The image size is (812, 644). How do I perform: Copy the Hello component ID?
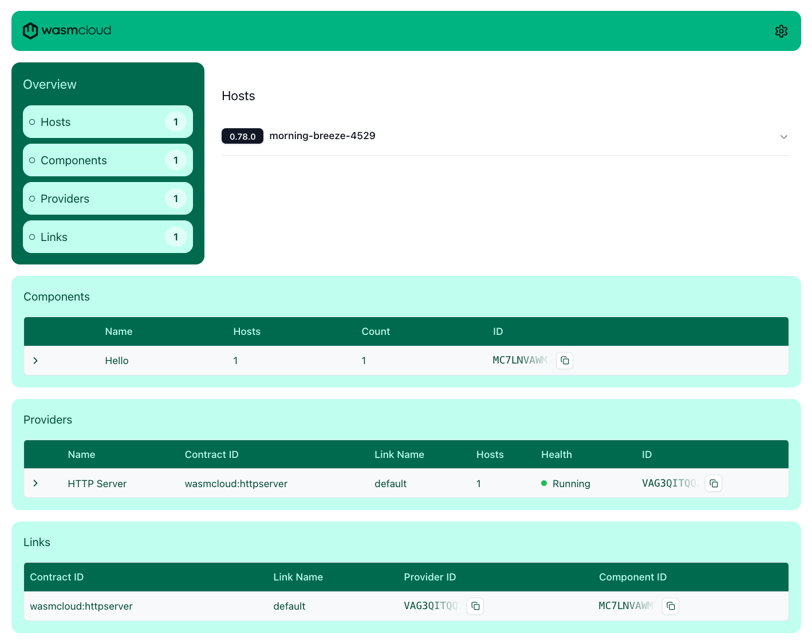(565, 360)
